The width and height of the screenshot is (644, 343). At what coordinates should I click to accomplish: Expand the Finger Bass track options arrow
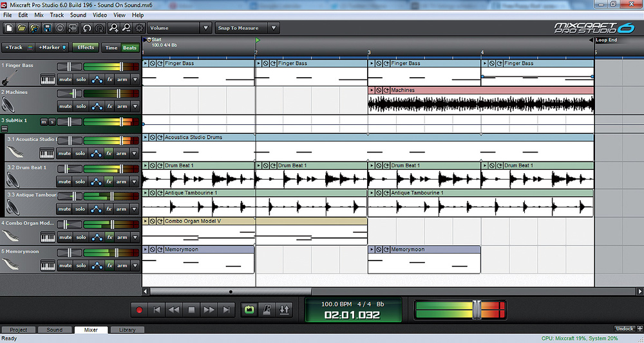[x=135, y=80]
